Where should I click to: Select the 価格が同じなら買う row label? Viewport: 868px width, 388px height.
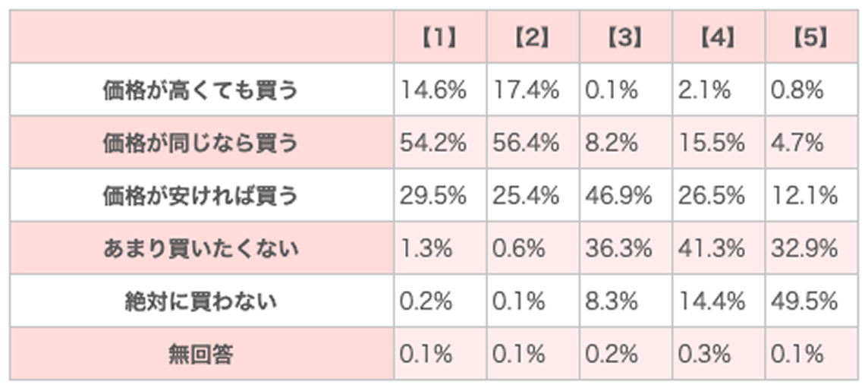point(200,144)
